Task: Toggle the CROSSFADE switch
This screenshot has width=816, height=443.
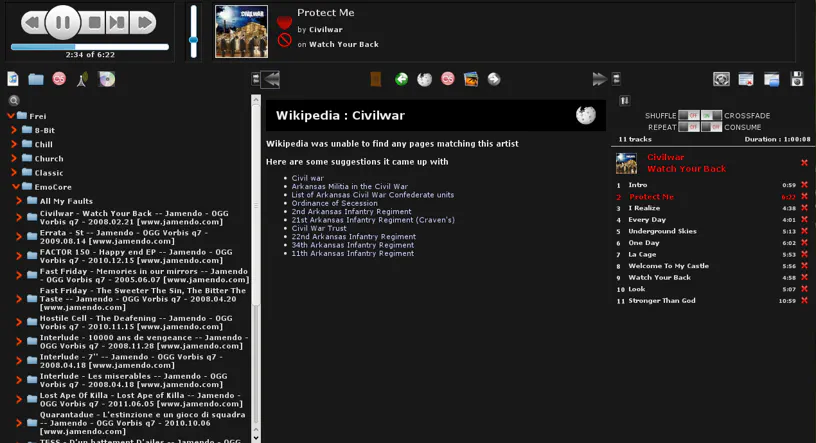Action: [711, 116]
